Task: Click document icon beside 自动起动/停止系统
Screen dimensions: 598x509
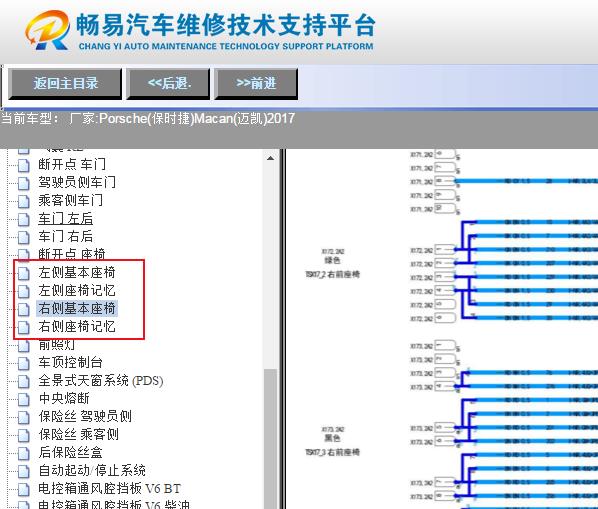Action: point(24,471)
